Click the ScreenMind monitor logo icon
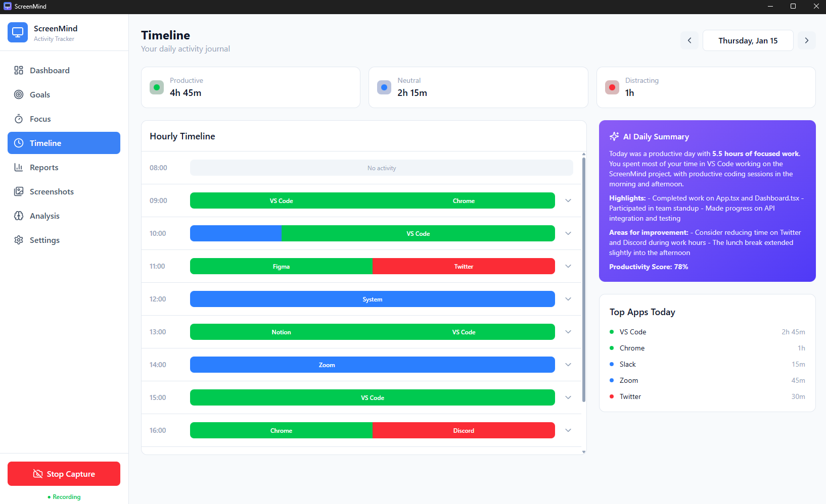Screen dimensions: 826x504 coord(18,32)
